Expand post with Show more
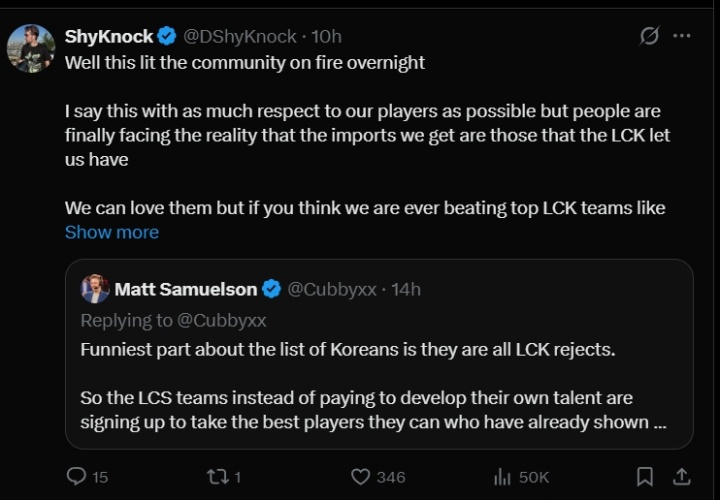 click(112, 232)
